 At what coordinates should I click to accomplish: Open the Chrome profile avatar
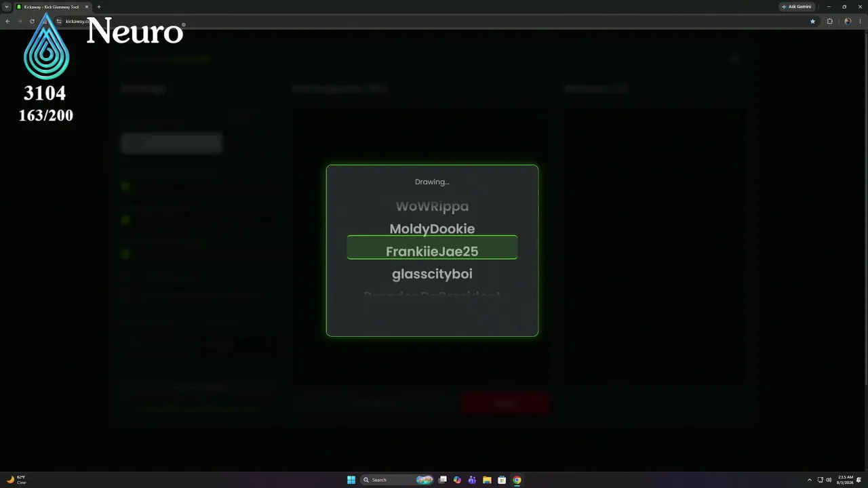click(x=848, y=21)
